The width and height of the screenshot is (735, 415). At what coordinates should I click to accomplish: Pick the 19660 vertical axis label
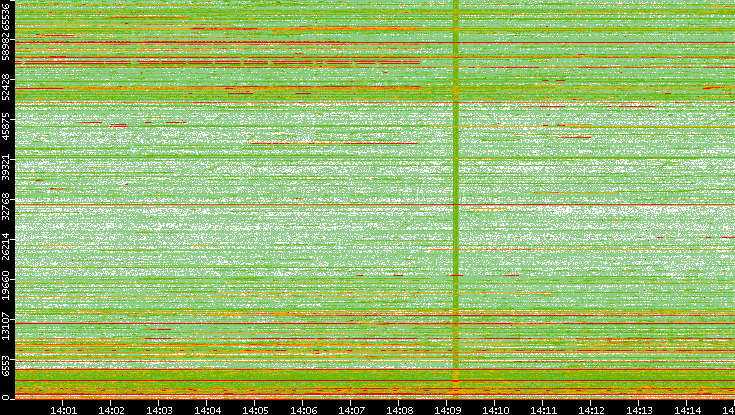(x=5, y=286)
